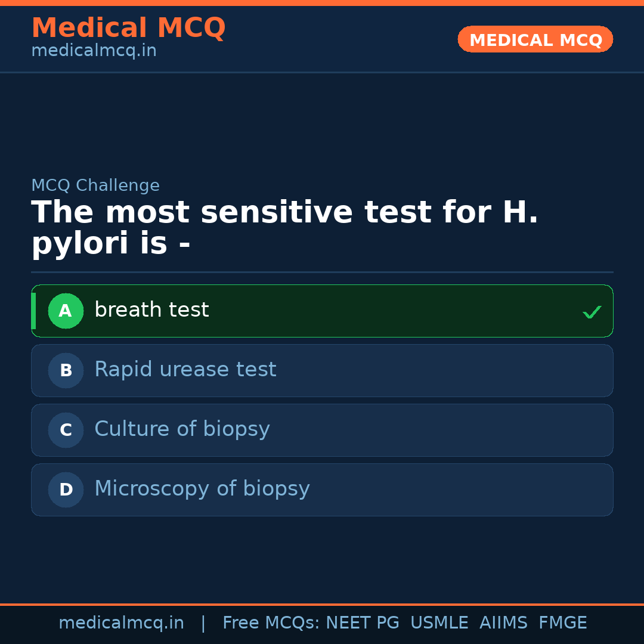
Task: Pick the "Culture of biopsy" answer text
Action: [x=182, y=429]
